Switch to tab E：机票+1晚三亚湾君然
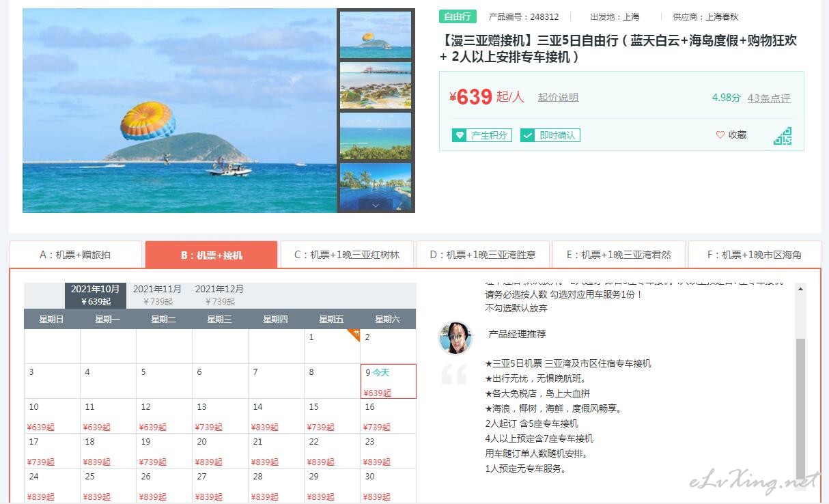This screenshot has width=829, height=504. pos(619,255)
